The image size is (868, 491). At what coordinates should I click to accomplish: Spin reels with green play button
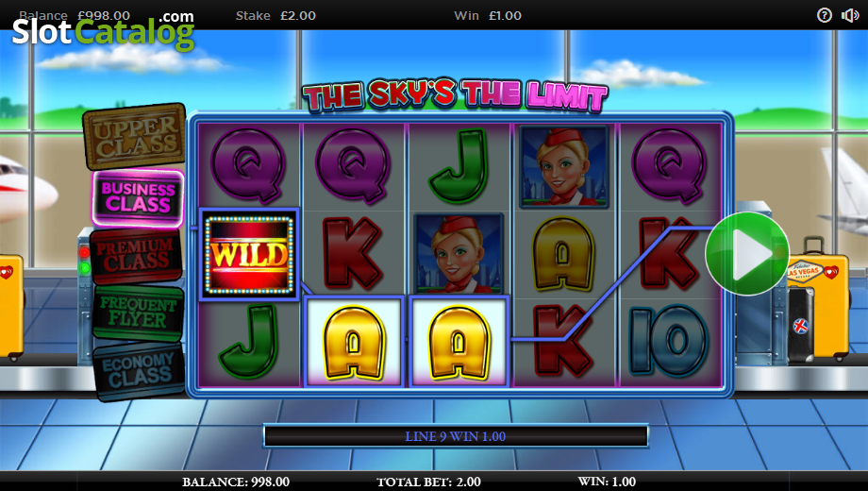[747, 253]
